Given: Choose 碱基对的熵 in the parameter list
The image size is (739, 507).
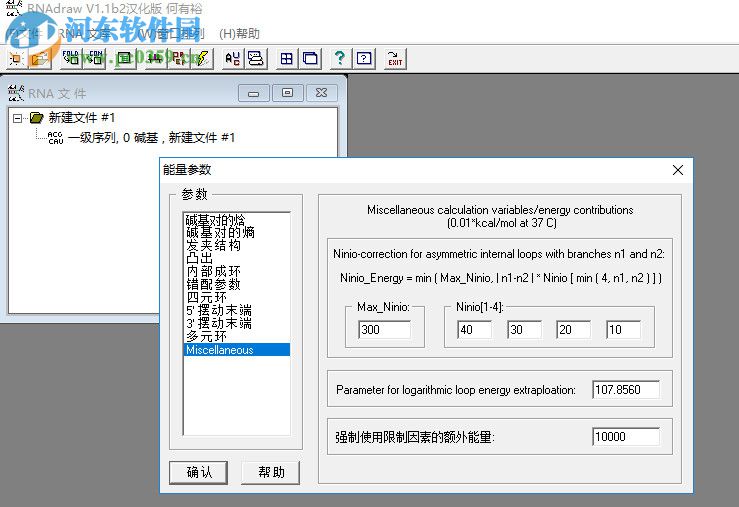Looking at the screenshot, I should click(x=220, y=232).
